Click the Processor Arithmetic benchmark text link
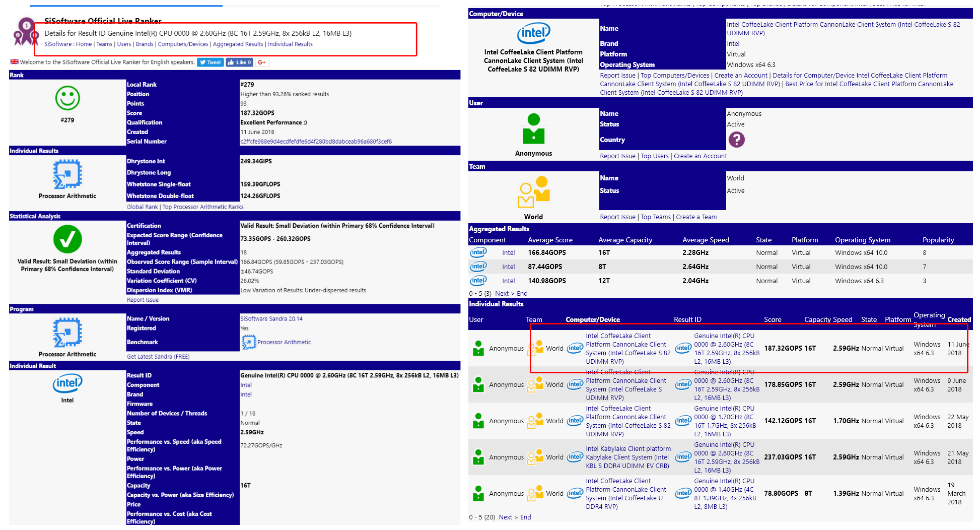 pos(284,342)
